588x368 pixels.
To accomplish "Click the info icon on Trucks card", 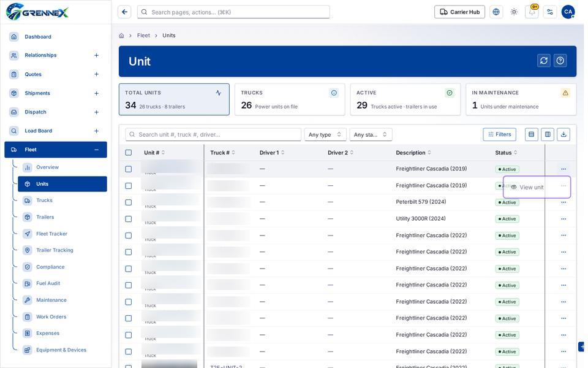I will (334, 93).
